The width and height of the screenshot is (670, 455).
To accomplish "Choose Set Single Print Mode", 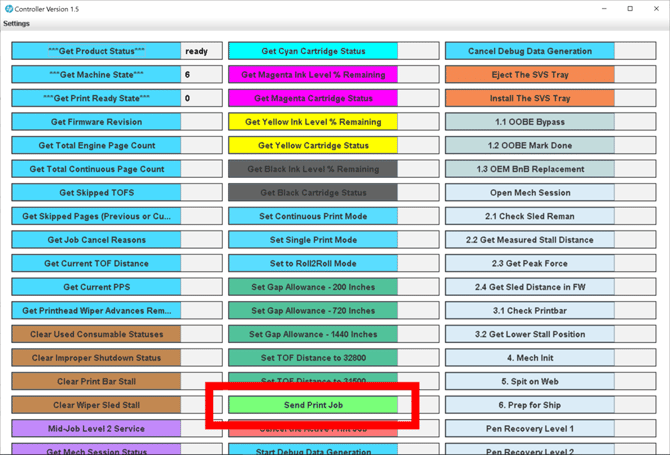I will (313, 240).
